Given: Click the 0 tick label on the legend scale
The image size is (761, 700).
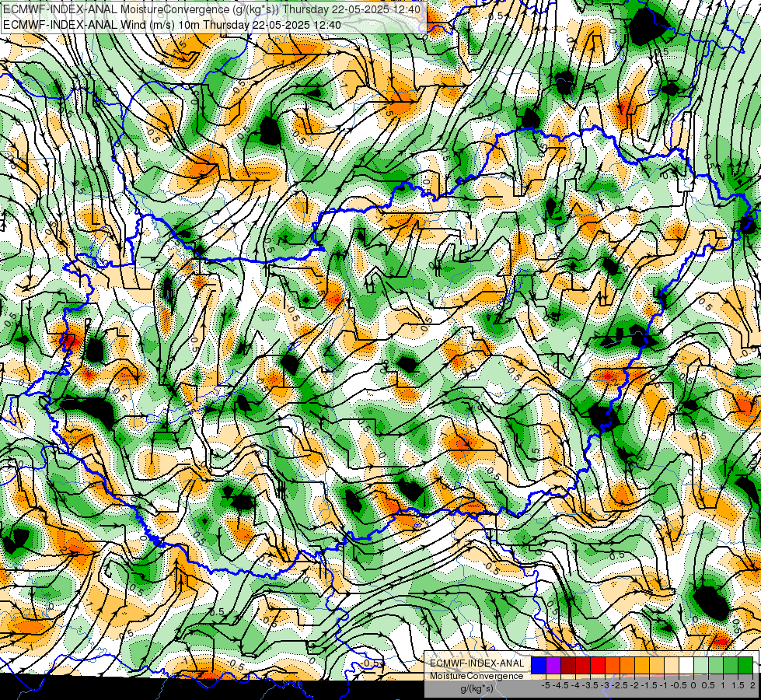Looking at the screenshot, I should tap(693, 685).
